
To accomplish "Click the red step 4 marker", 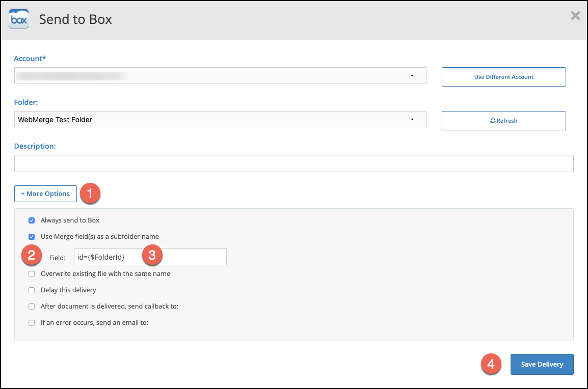I will pyautogui.click(x=491, y=365).
